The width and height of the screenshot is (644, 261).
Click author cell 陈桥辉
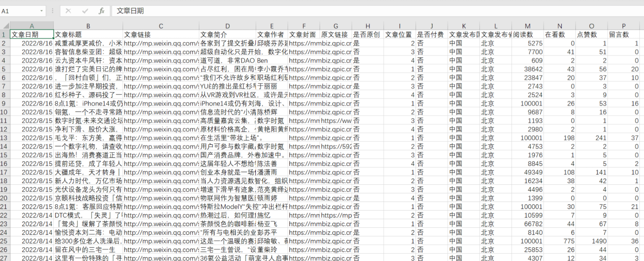[x=272, y=112]
